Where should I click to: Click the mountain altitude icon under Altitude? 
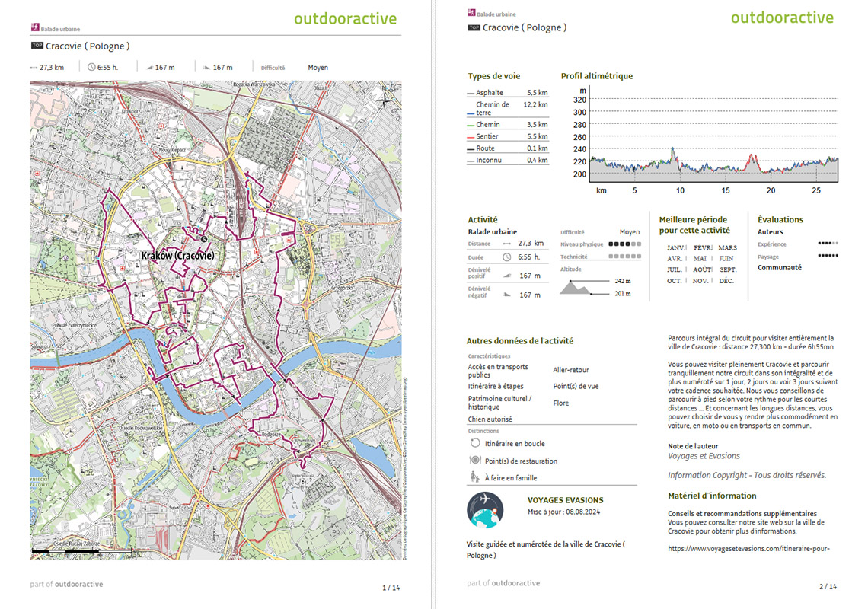coord(576,287)
